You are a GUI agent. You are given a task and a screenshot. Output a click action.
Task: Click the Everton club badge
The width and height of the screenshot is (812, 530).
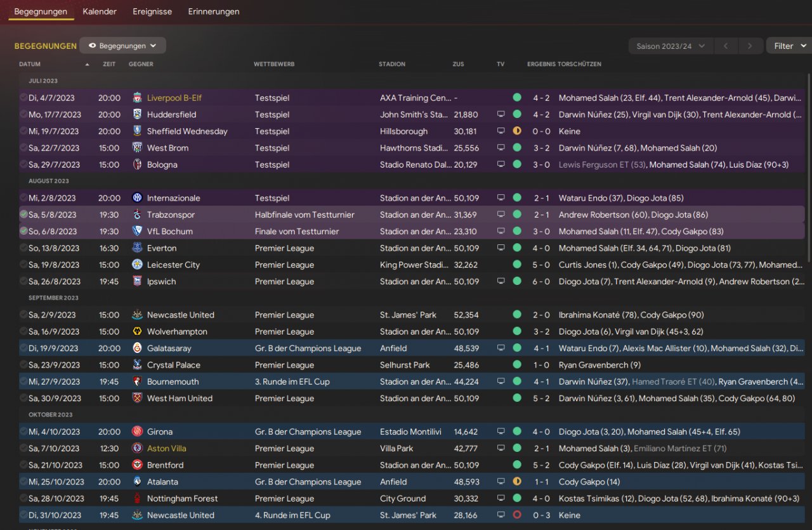137,248
